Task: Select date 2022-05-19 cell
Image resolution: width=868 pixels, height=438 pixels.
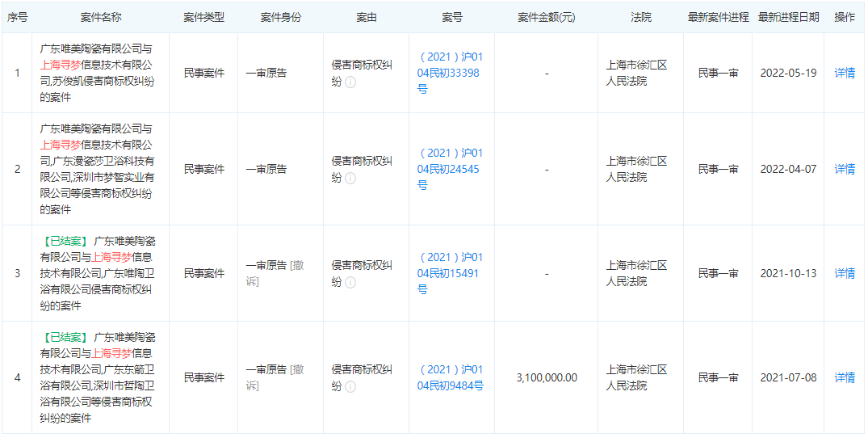Action: pyautogui.click(x=788, y=73)
